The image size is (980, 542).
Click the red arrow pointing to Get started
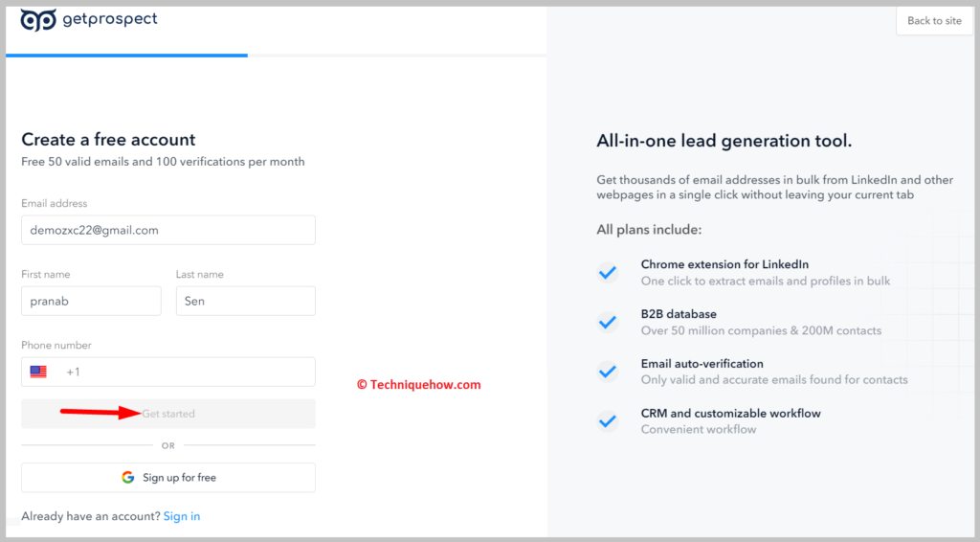click(x=100, y=412)
